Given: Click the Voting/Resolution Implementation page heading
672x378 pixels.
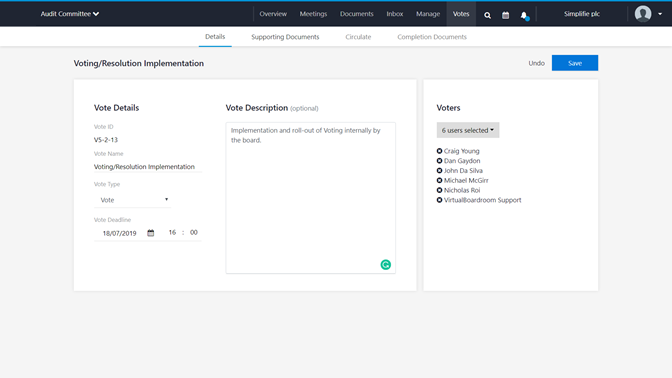Looking at the screenshot, I should point(139,63).
